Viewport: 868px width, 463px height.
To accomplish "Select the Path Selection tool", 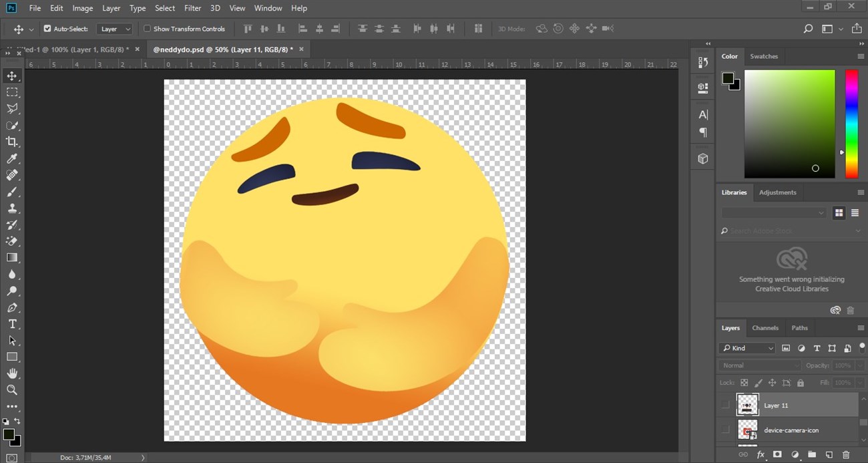I will point(12,341).
